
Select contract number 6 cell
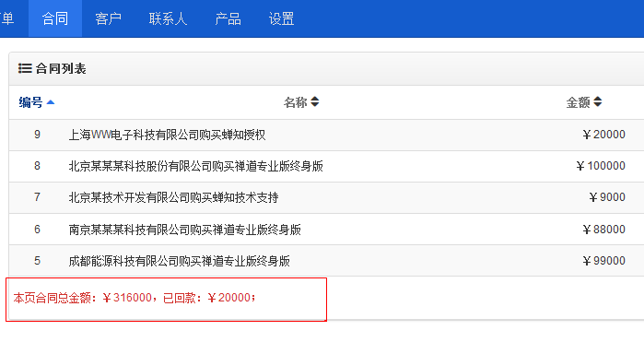click(x=37, y=229)
